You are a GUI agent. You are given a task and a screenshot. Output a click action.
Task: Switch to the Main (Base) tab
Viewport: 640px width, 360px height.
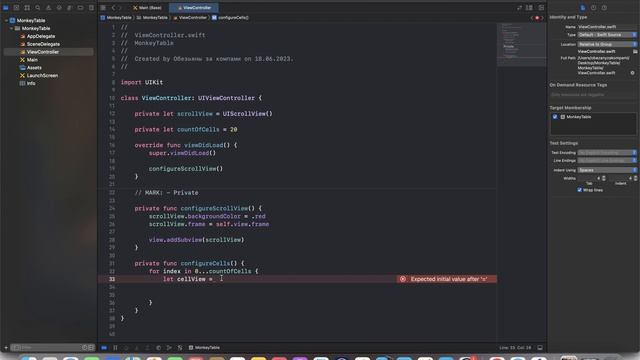(x=147, y=8)
